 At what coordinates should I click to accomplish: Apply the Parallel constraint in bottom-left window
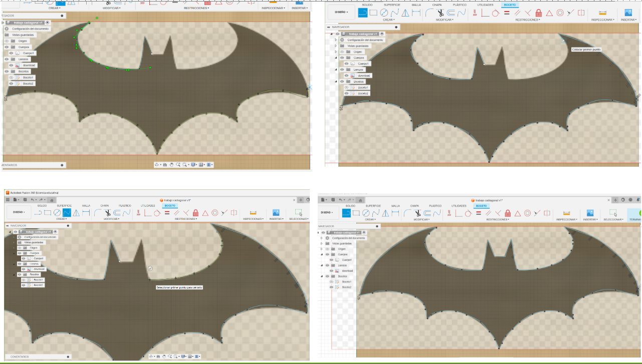tap(176, 213)
